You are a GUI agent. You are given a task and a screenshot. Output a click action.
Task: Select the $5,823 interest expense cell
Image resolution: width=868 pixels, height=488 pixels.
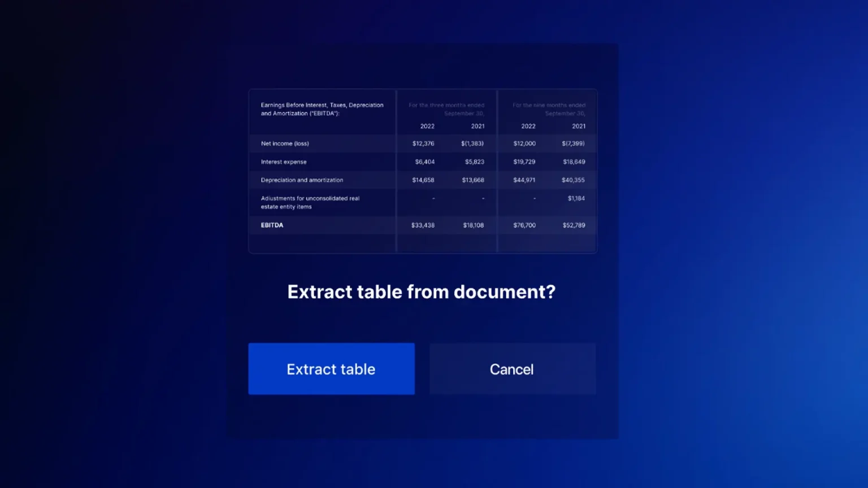475,162
